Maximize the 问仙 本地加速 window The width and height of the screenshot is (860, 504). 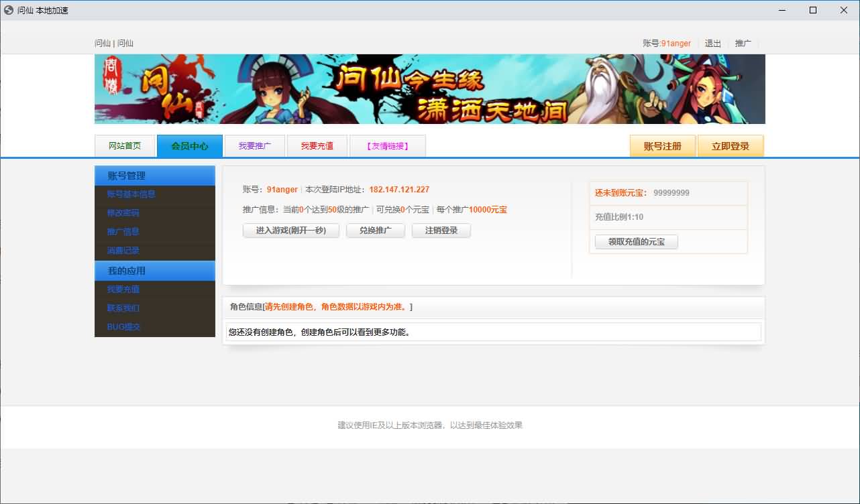[813, 10]
